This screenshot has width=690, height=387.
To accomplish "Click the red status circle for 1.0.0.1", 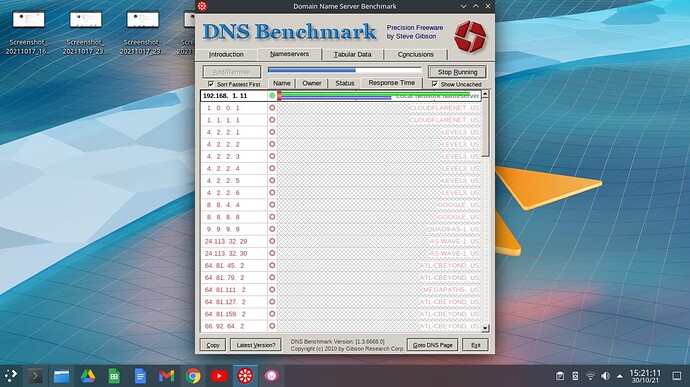I will 272,107.
